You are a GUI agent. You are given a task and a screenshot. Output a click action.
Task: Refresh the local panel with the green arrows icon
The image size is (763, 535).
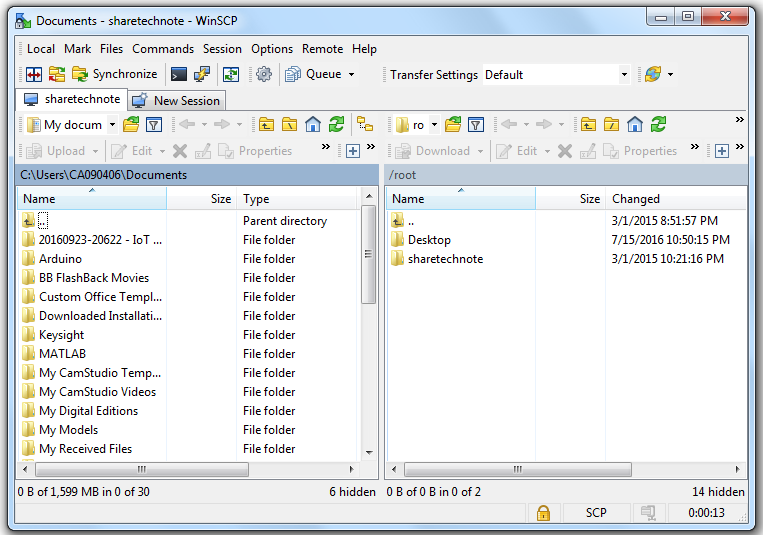336,125
